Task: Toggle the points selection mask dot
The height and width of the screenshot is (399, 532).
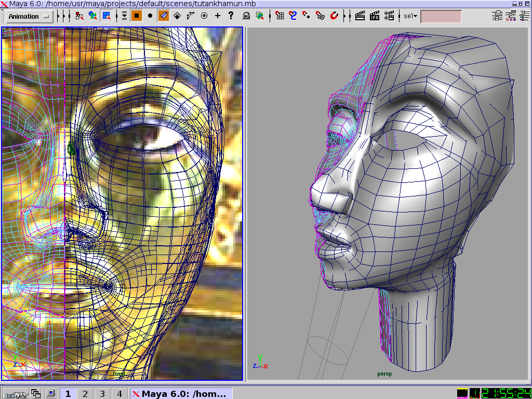Action: pos(150,16)
